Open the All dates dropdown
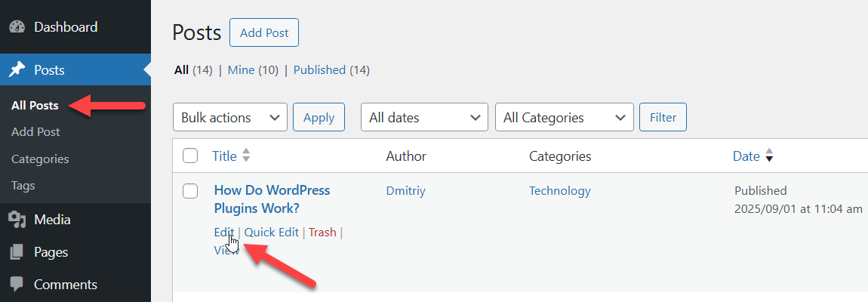This screenshot has height=302, width=868. pos(425,118)
